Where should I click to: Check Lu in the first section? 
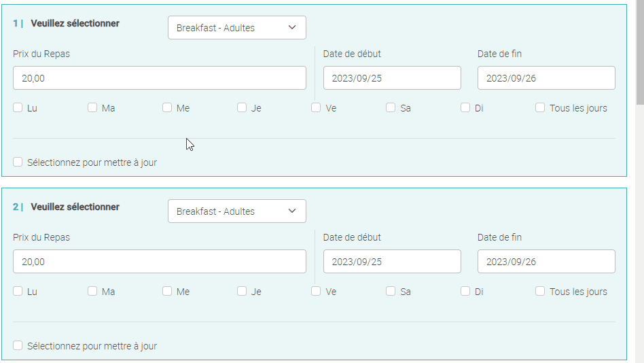[x=18, y=107]
